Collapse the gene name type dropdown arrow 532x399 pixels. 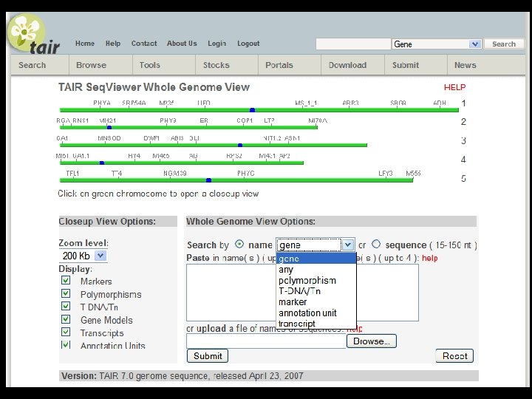coord(348,245)
